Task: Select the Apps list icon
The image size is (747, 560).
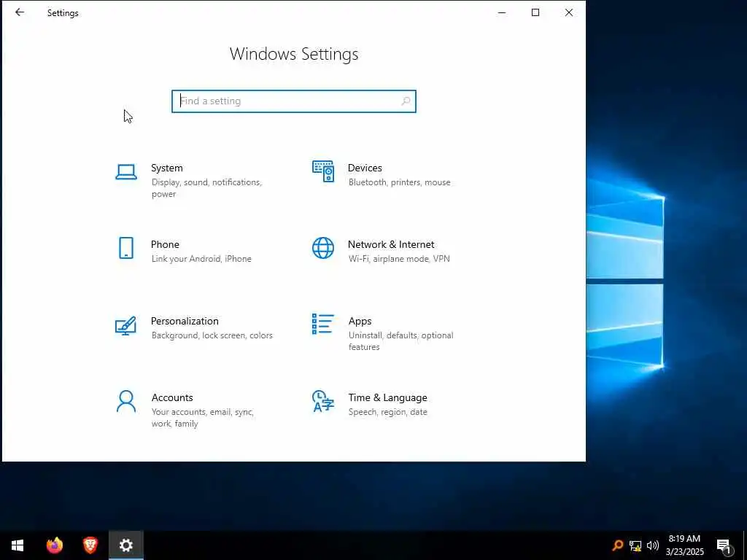Action: [x=323, y=324]
